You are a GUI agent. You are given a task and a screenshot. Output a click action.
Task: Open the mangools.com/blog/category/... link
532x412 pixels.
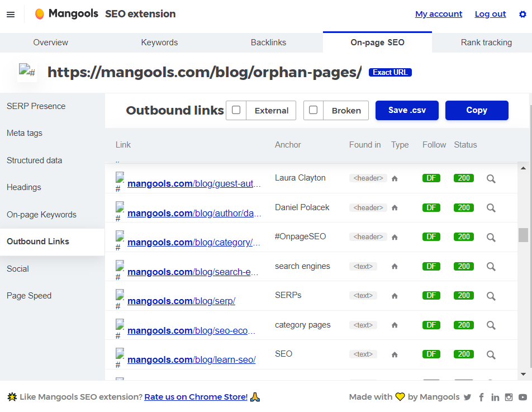194,242
